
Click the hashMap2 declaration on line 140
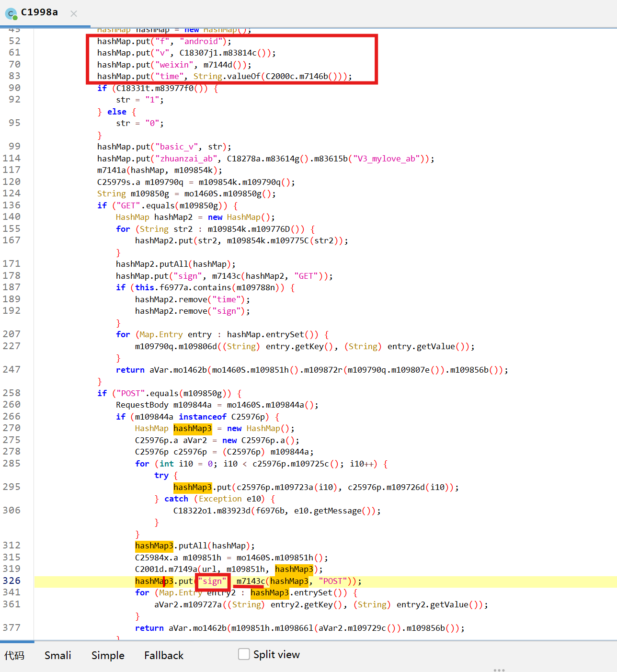(173, 217)
